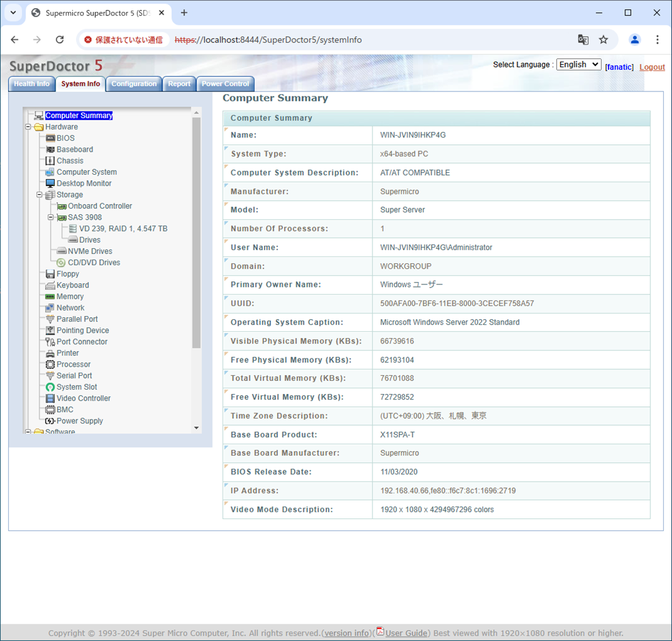Image resolution: width=672 pixels, height=641 pixels.
Task: Open the Chrome three-dot menu
Action: tap(658, 40)
